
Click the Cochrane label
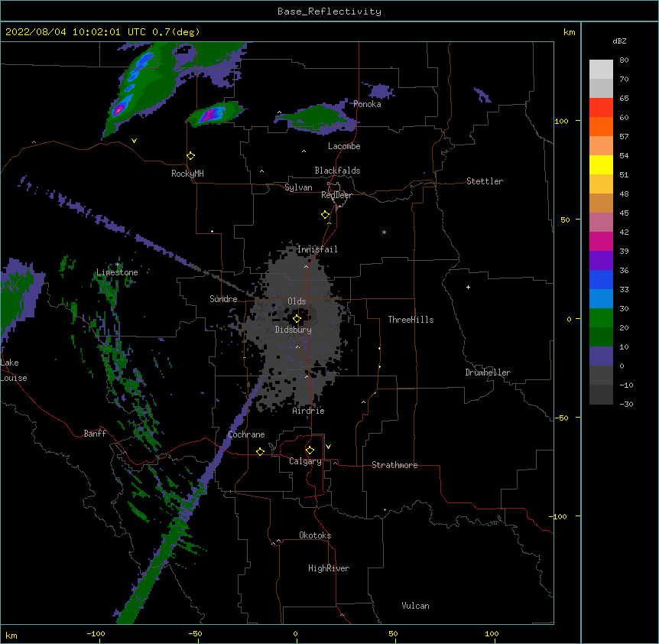(247, 434)
